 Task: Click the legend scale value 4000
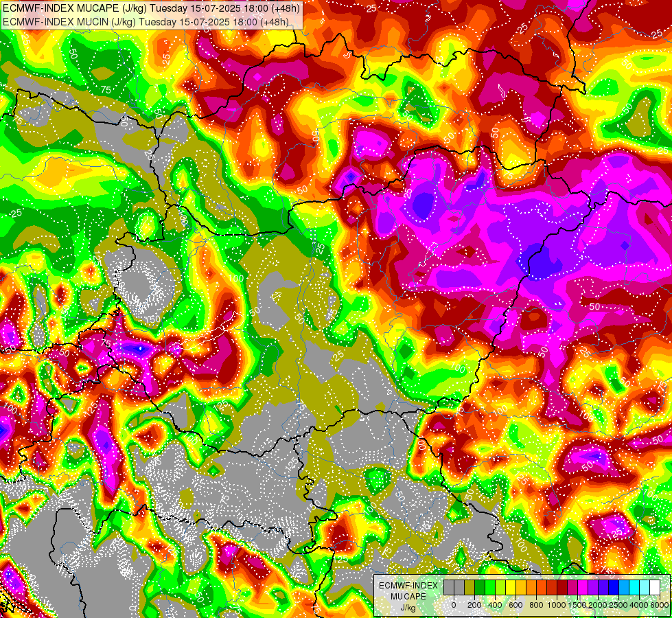640,605
